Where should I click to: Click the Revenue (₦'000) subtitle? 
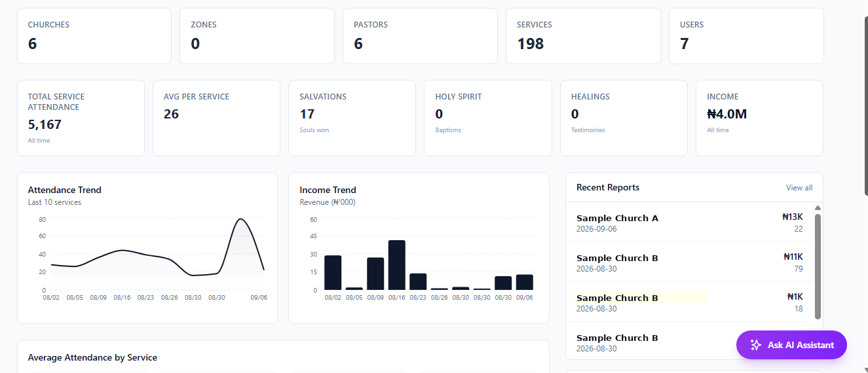point(328,202)
